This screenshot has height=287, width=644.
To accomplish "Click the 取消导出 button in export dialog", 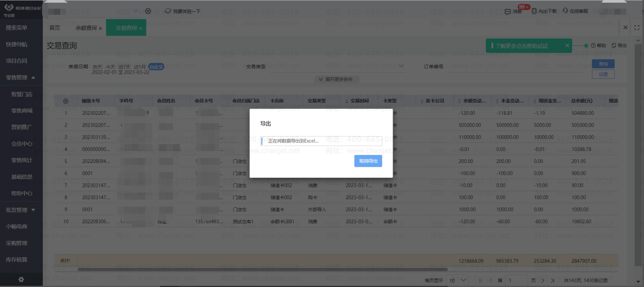I will [x=368, y=161].
